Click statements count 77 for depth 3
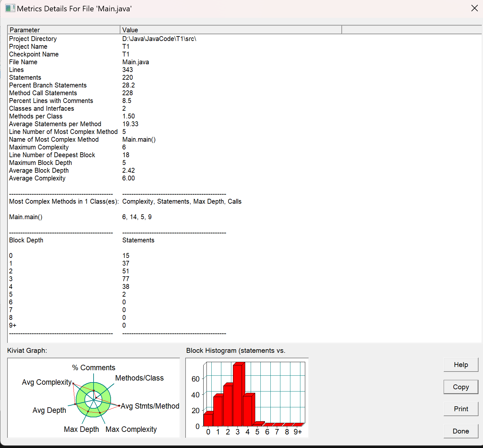The image size is (483, 448). tap(126, 279)
